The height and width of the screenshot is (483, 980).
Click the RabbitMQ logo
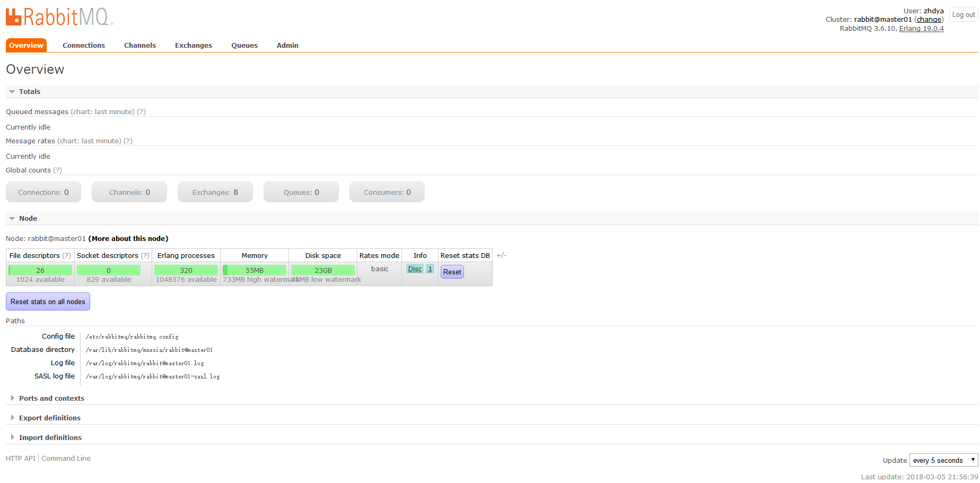tap(59, 17)
